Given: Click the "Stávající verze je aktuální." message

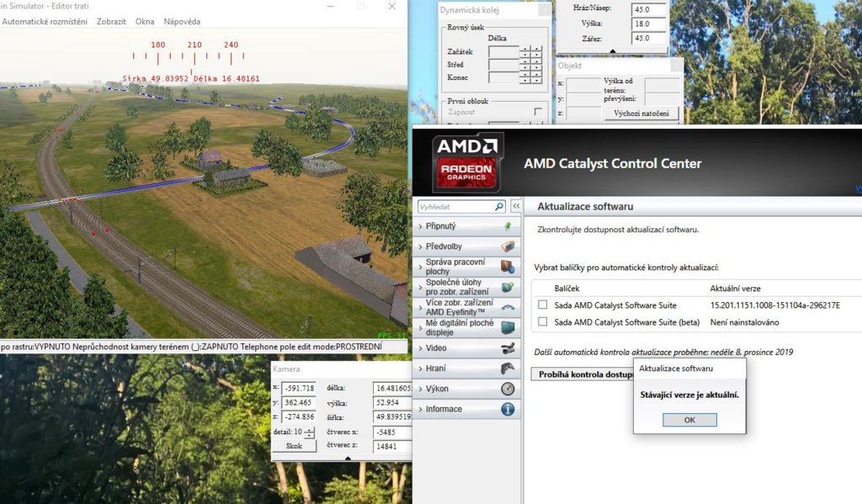Looking at the screenshot, I should coord(689,395).
